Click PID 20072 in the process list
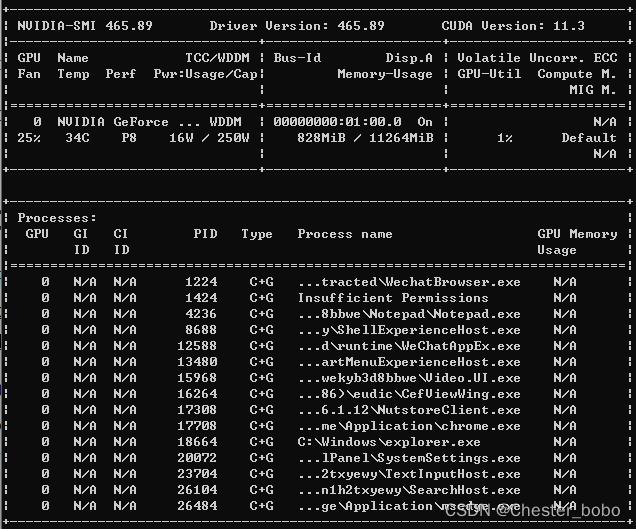This screenshot has width=636, height=529. click(x=197, y=458)
